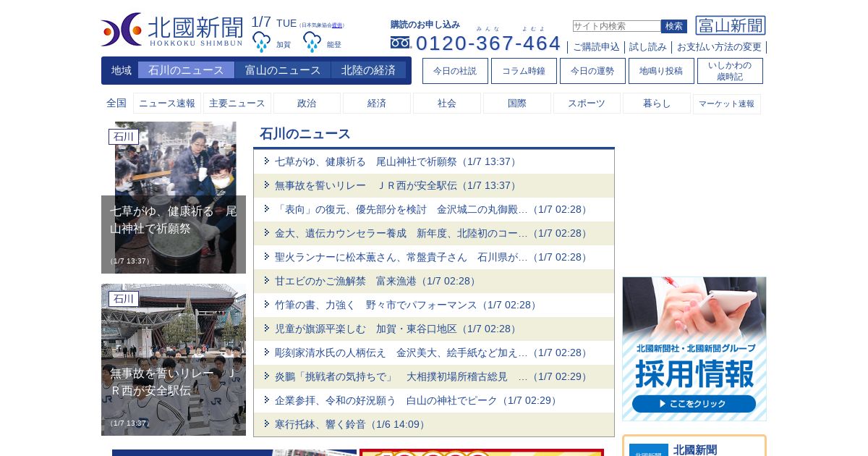
Task: Open the 国際 category
Action: [517, 104]
